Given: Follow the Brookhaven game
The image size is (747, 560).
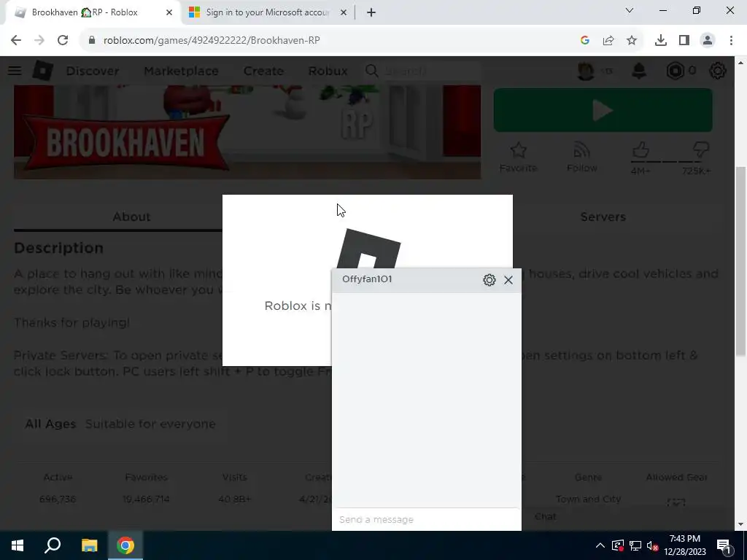Looking at the screenshot, I should click(581, 157).
